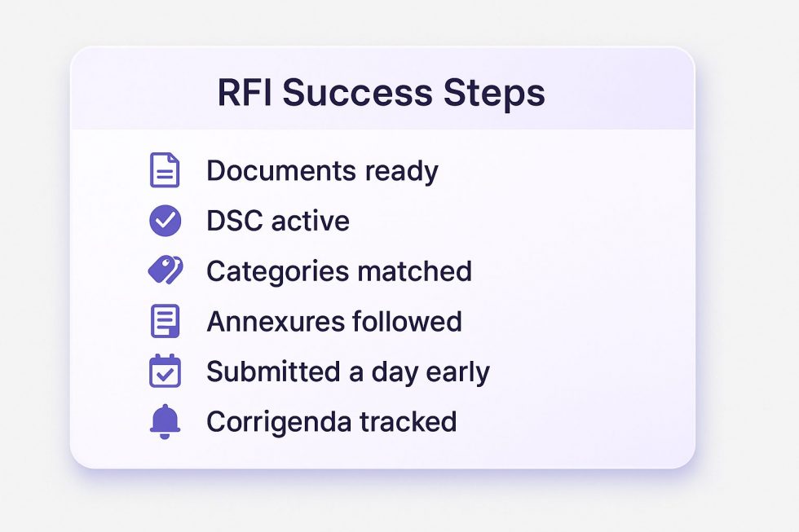Click the "Corrigenda tracked" step label
The image size is (799, 532).
(x=331, y=422)
